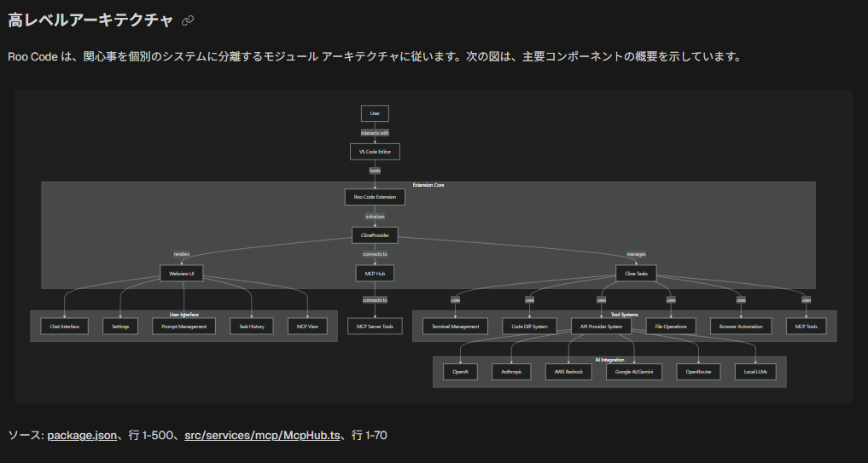
Task: Open the package.json source link
Action: (x=82, y=436)
